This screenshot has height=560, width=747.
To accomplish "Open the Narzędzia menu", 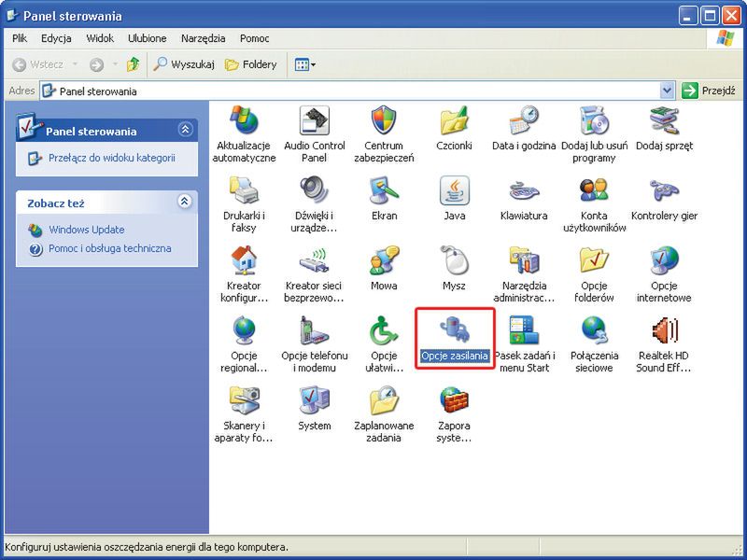I will [x=203, y=38].
